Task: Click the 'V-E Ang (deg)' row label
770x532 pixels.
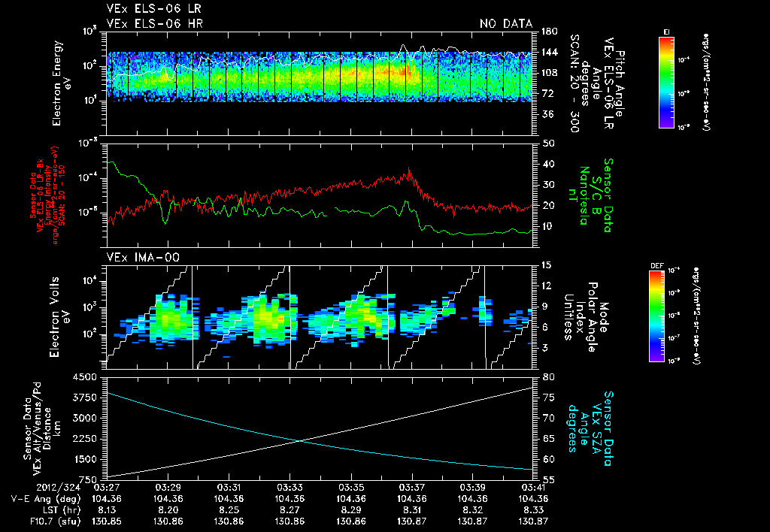Action: pos(46,499)
